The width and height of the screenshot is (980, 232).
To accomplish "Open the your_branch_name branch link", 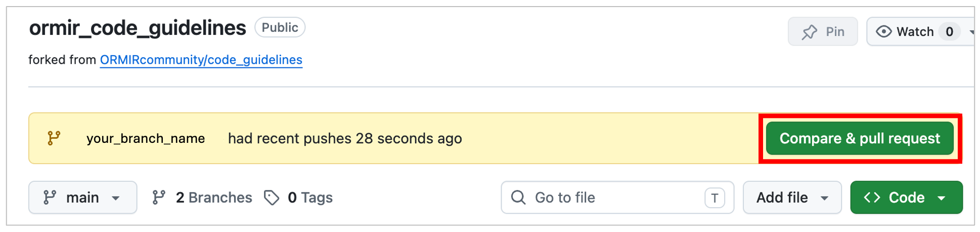I will (x=146, y=138).
